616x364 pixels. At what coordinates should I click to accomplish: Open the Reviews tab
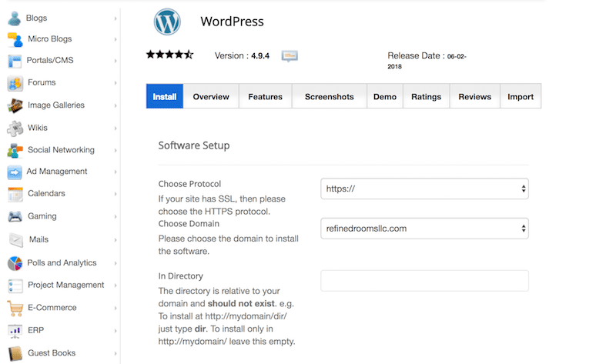point(474,96)
